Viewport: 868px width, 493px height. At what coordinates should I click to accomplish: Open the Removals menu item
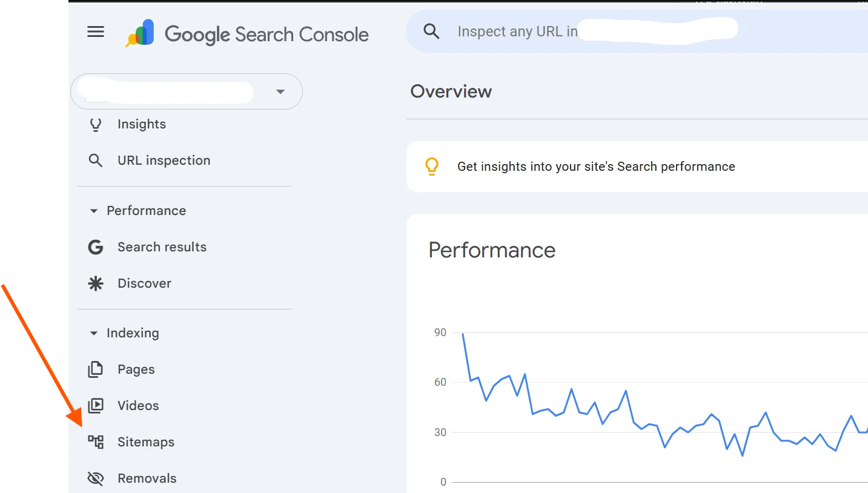pyautogui.click(x=147, y=478)
